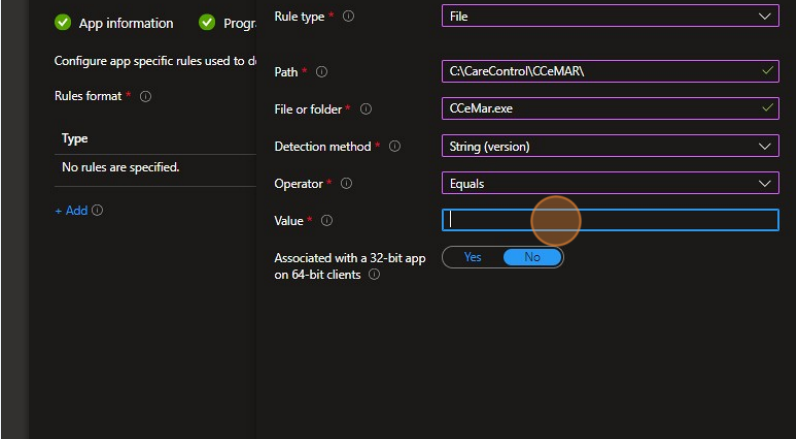Click info icon after 64-bit clients text
Image resolution: width=796 pixels, height=439 pixels.
pos(374,275)
